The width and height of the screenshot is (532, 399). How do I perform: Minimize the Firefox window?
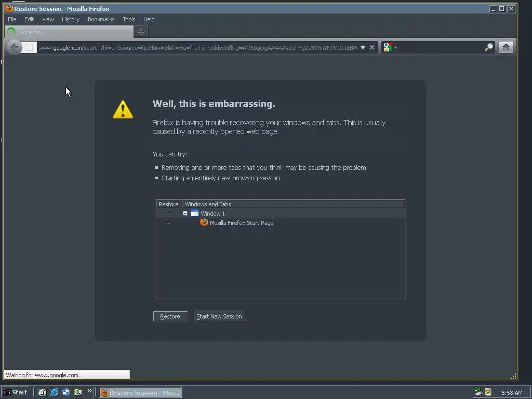point(493,9)
